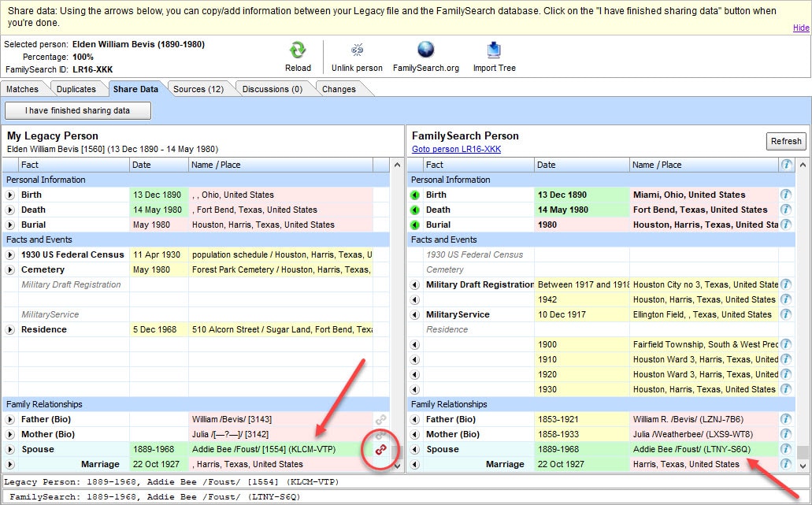This screenshot has width=812, height=505.
Task: Copy Legacy Residence 5 Dec 1968 arrow
Action: [9, 330]
